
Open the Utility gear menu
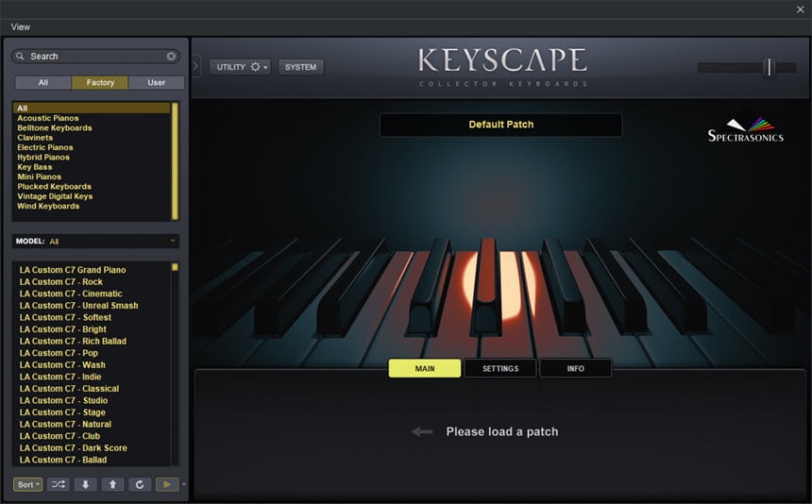(x=240, y=67)
